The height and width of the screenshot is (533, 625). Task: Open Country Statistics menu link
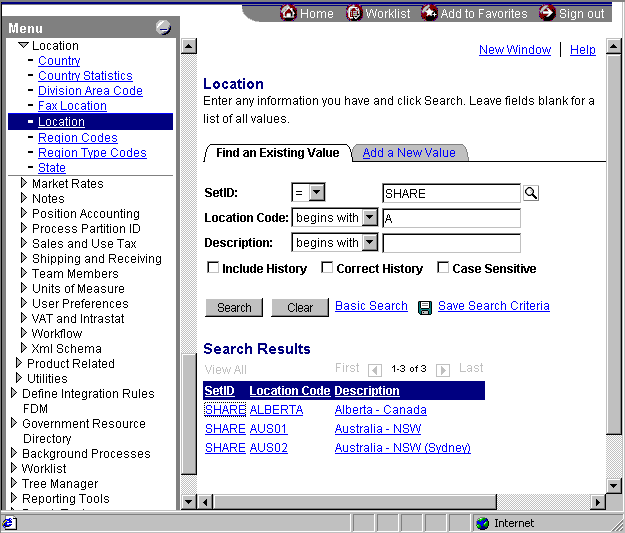[x=85, y=76]
